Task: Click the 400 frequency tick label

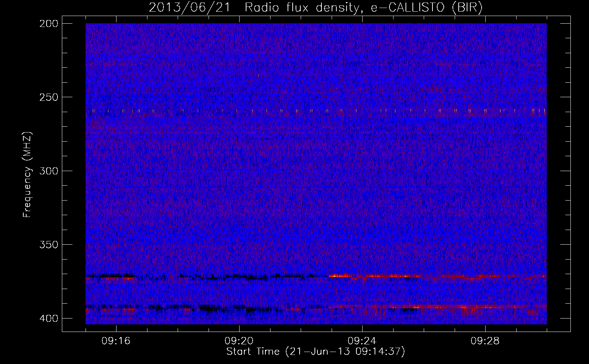Action: point(48,318)
